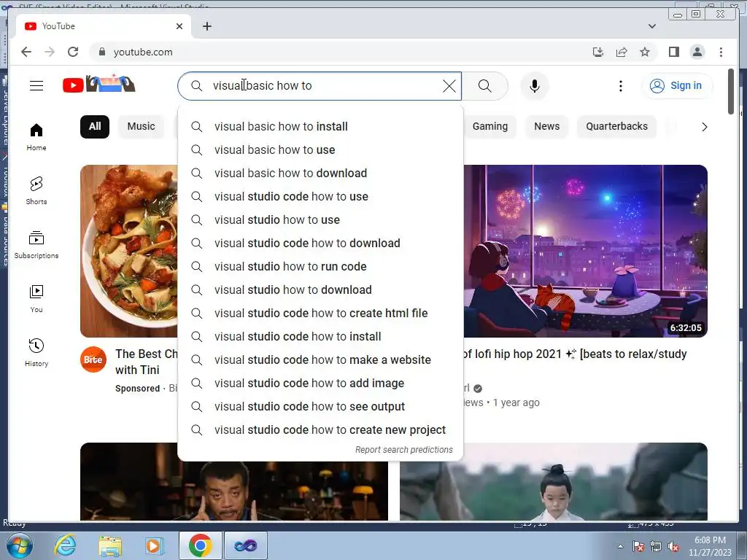Pick suggestion visual studio how to run code
Viewport: 747px width, 560px height.
320,267
